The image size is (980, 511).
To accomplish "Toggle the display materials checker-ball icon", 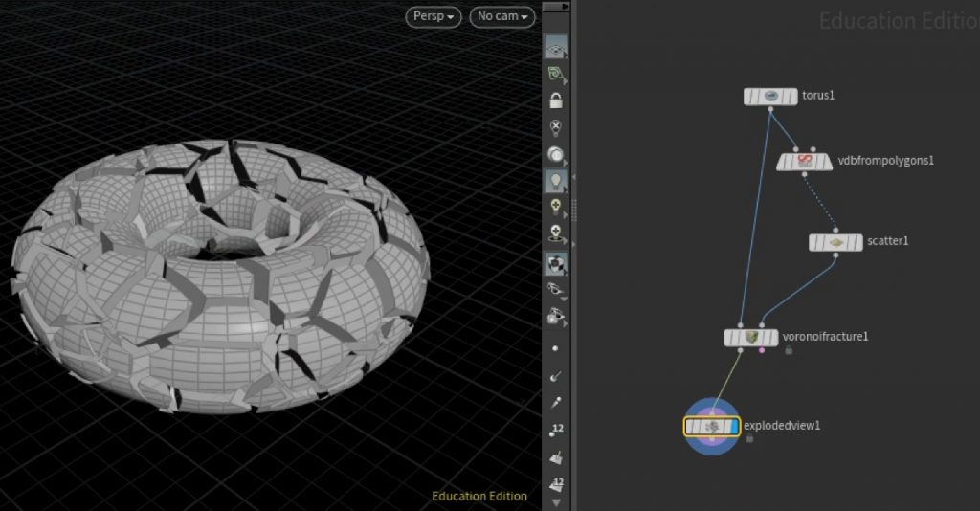I will click(555, 263).
